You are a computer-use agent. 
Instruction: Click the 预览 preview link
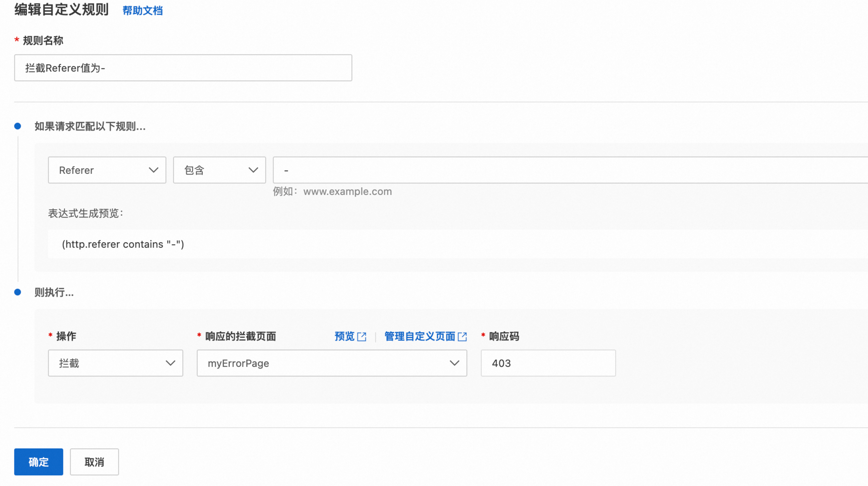tap(344, 336)
